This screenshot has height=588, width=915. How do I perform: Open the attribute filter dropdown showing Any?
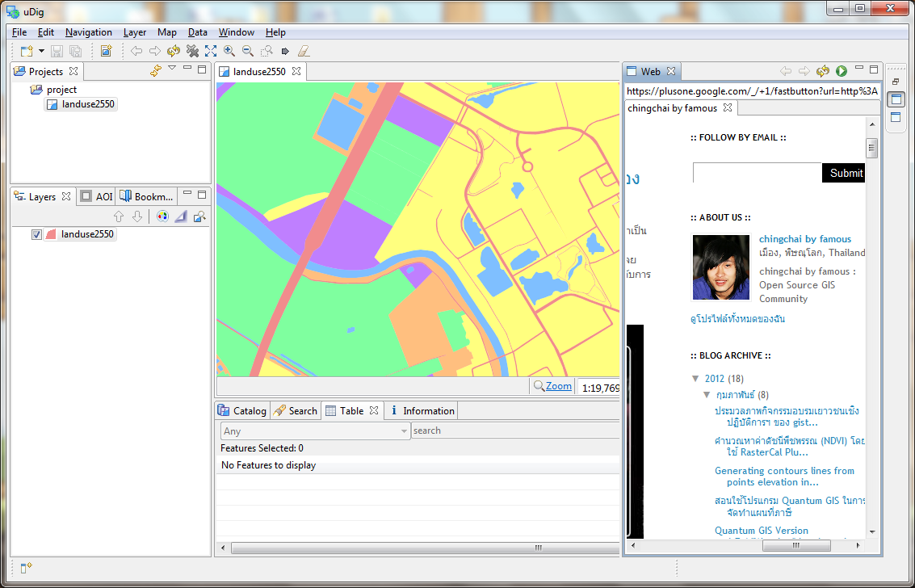406,430
